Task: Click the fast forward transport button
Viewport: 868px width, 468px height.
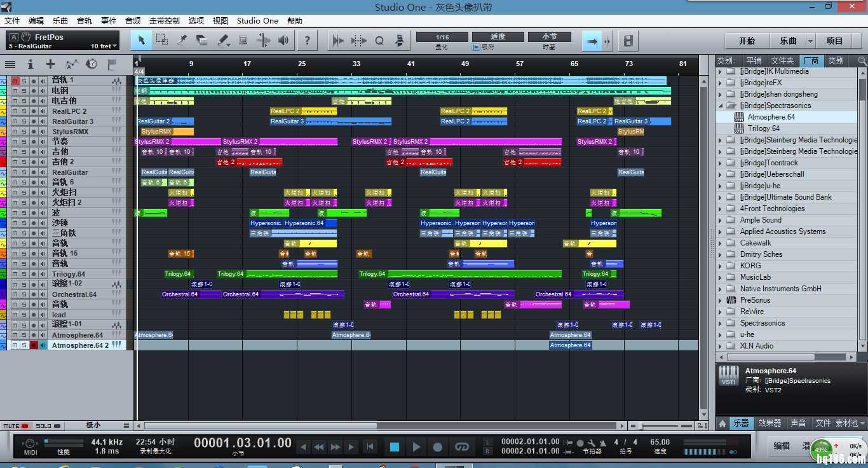Action: pyautogui.click(x=336, y=447)
